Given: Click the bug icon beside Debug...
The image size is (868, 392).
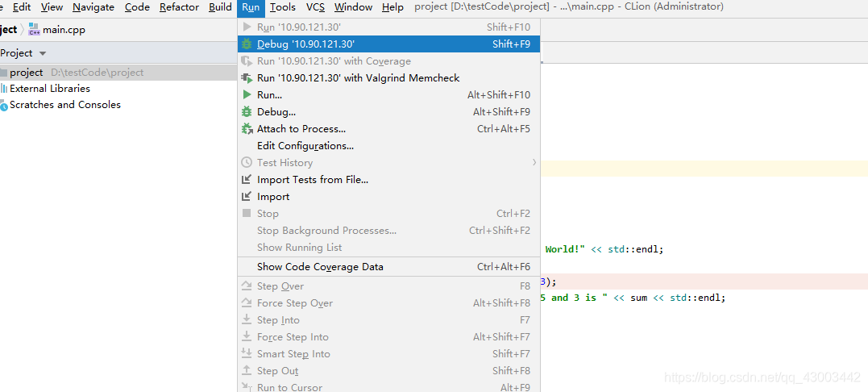Looking at the screenshot, I should coord(247,112).
